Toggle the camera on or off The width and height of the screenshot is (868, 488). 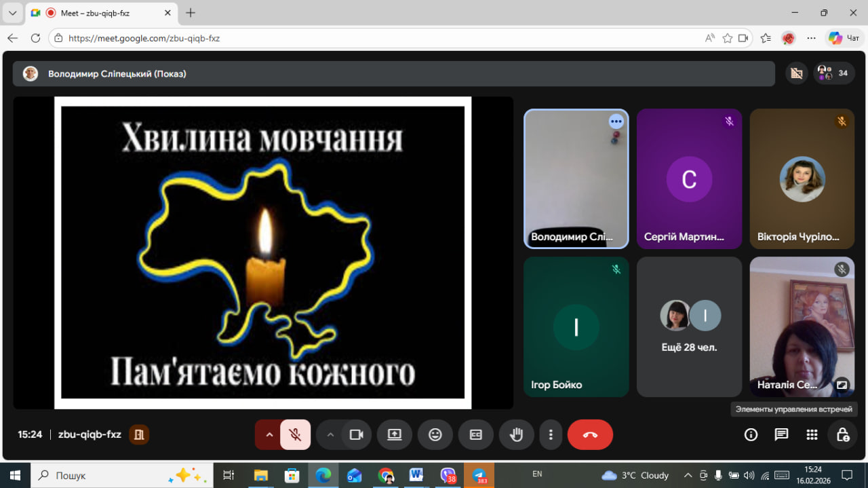356,435
